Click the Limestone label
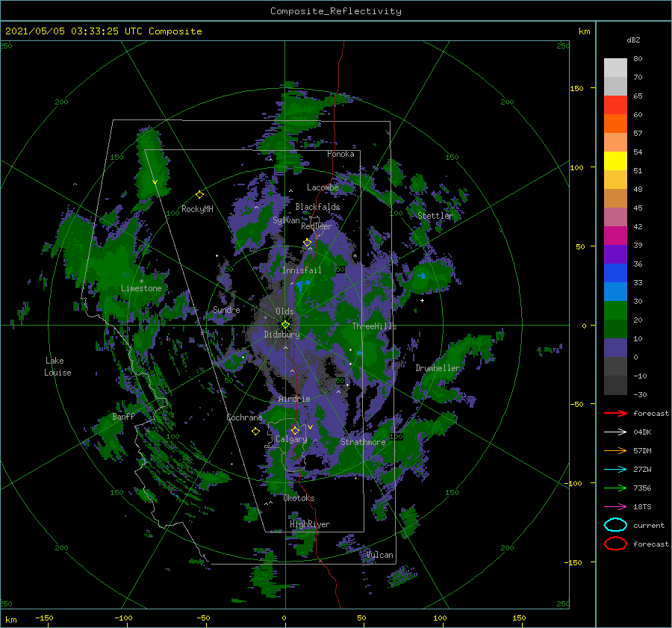672x628 pixels. point(141,288)
